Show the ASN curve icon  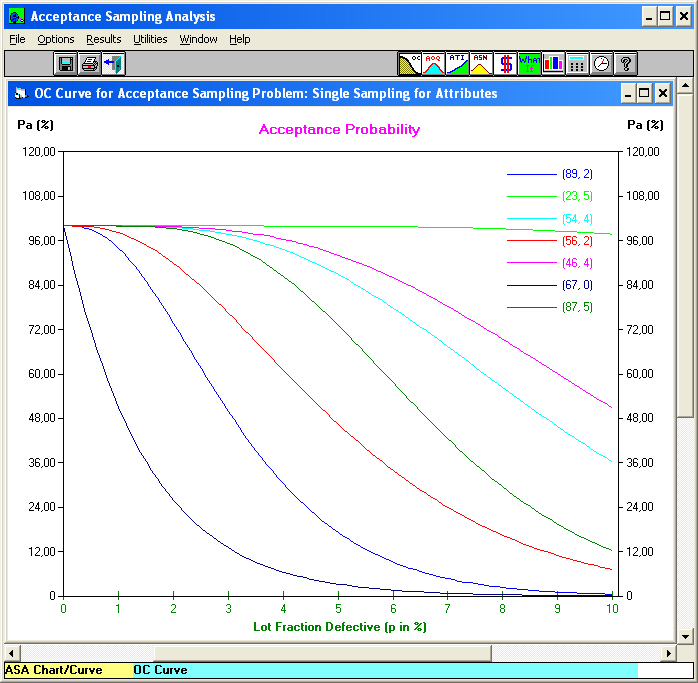click(x=481, y=64)
